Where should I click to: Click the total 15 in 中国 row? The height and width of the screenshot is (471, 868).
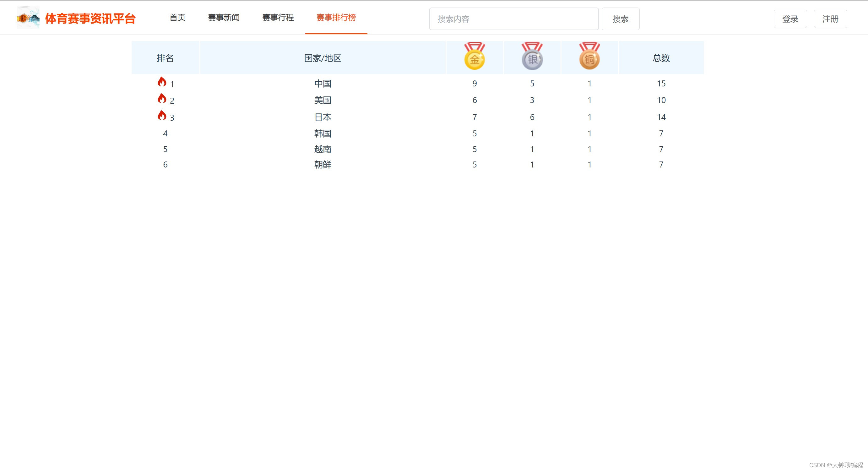(x=661, y=83)
